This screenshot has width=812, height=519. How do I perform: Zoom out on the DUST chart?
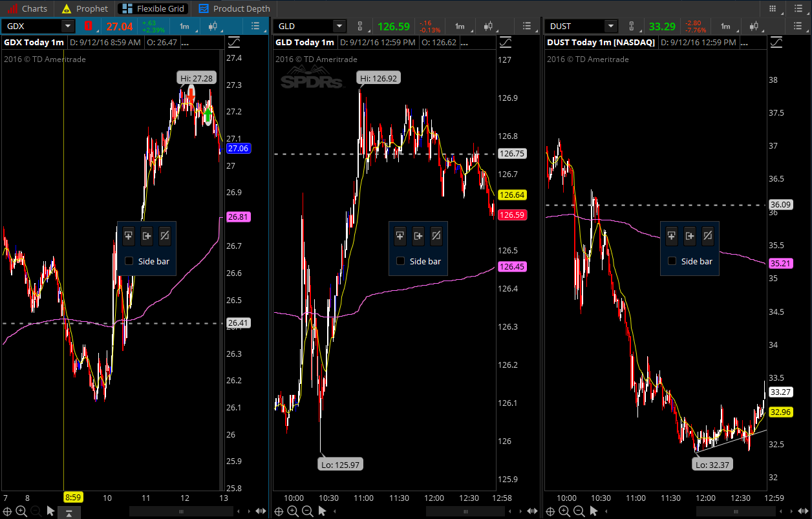[579, 511]
